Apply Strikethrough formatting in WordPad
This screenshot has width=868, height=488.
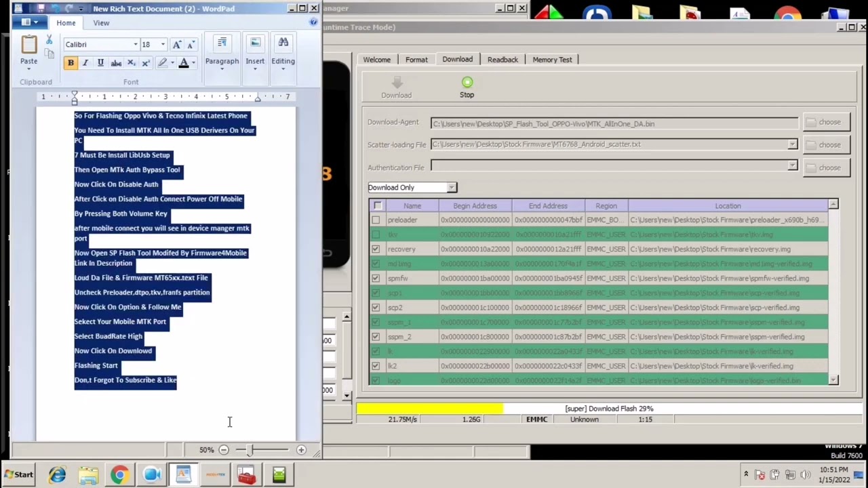point(116,63)
